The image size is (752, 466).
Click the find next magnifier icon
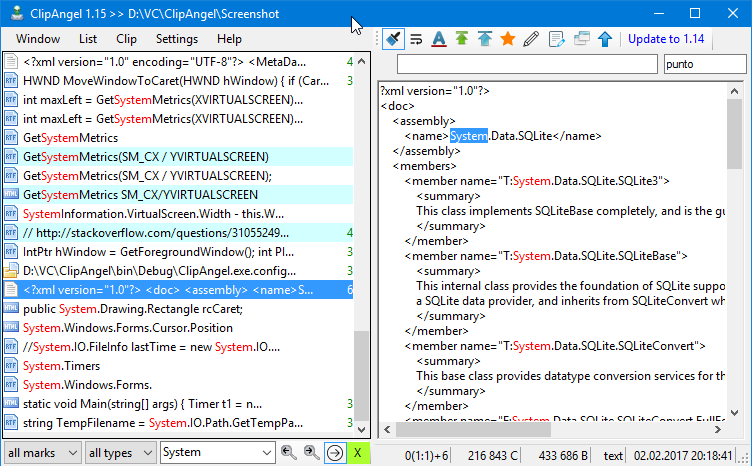pos(311,452)
